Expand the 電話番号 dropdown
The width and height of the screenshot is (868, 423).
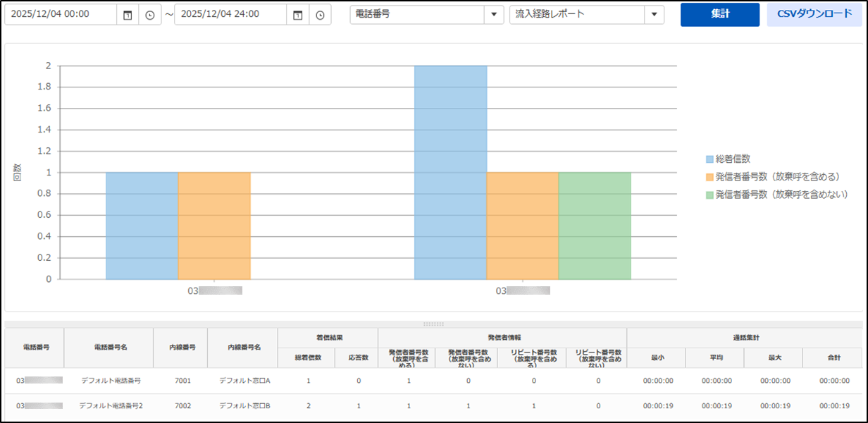point(492,15)
